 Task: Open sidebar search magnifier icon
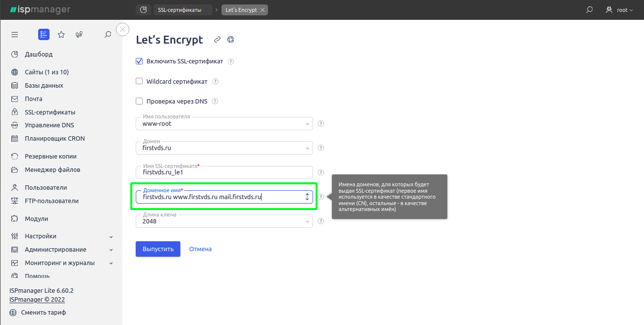coord(108,35)
